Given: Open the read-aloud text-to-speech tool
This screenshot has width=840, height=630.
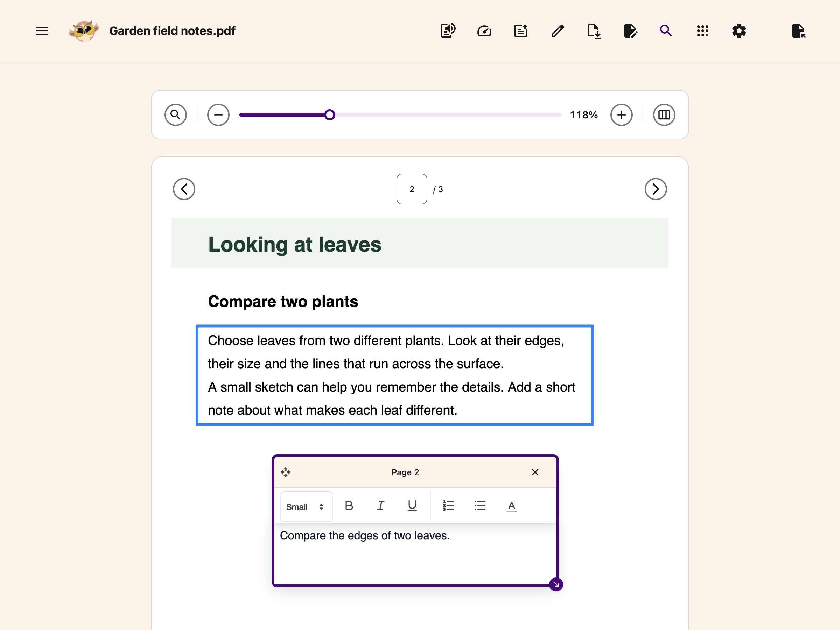Looking at the screenshot, I should tap(448, 31).
